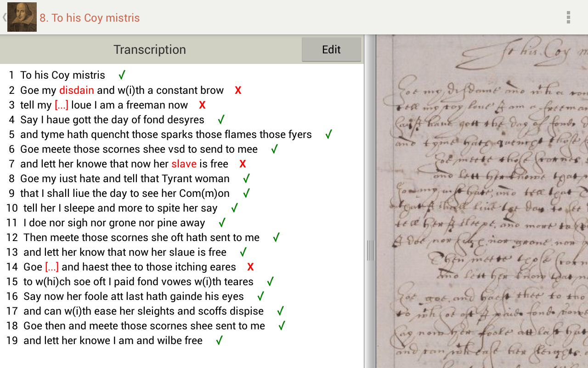588x368 pixels.
Task: Toggle the verification check on line 4
Action: (220, 119)
